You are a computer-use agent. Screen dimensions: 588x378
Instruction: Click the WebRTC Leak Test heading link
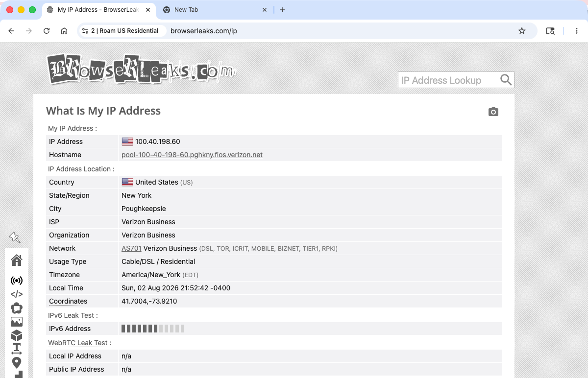point(77,343)
